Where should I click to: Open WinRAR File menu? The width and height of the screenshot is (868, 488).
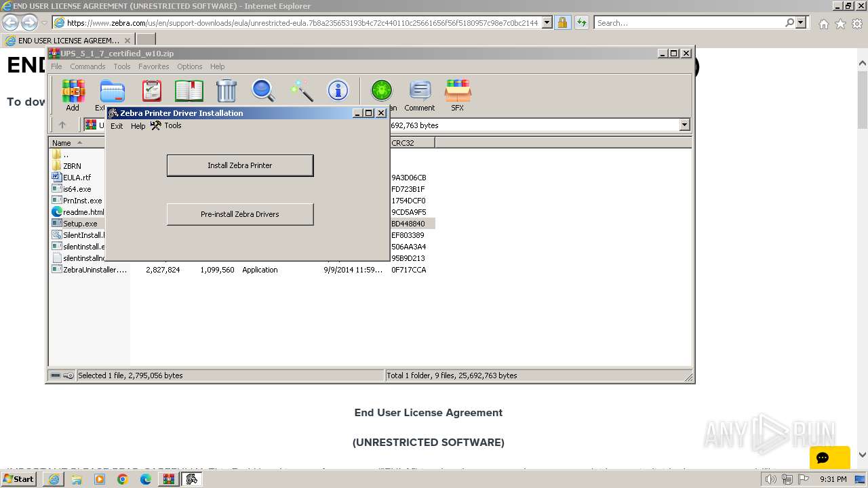tap(56, 66)
